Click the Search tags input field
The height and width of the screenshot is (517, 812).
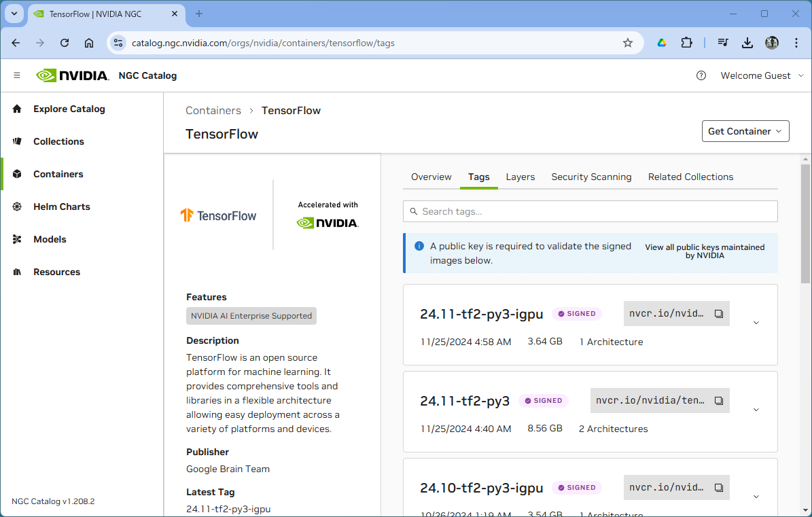pos(590,211)
